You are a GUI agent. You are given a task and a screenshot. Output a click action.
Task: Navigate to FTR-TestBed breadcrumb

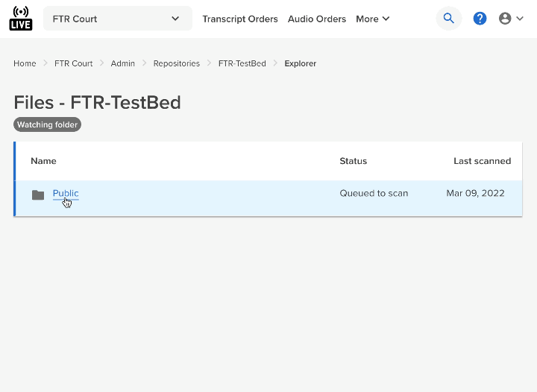(x=242, y=63)
